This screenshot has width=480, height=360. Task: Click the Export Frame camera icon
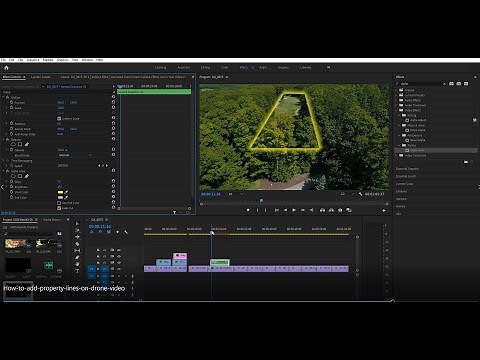click(x=340, y=210)
